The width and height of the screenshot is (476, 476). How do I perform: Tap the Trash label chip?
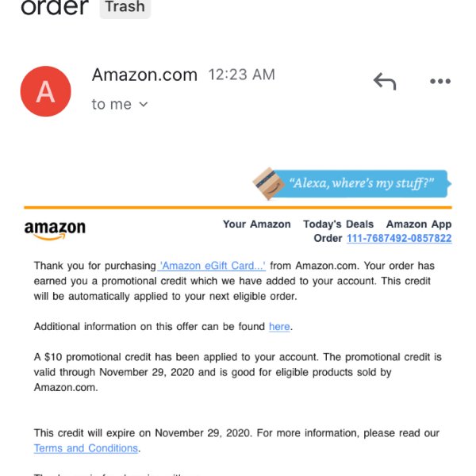(x=125, y=6)
